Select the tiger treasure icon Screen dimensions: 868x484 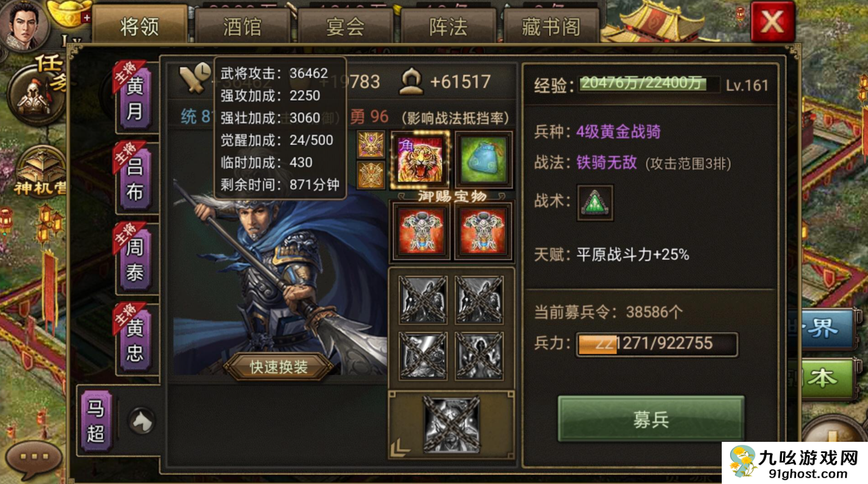[x=420, y=160]
